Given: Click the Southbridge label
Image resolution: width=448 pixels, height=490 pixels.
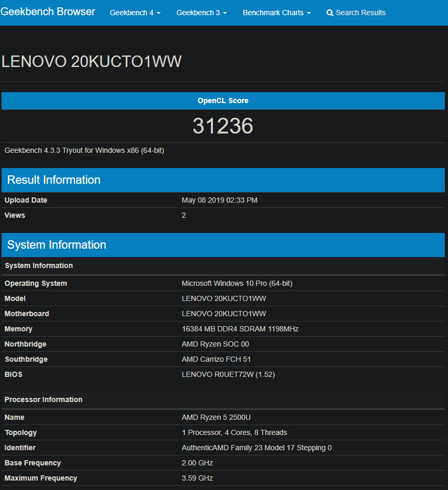Looking at the screenshot, I should tap(26, 359).
